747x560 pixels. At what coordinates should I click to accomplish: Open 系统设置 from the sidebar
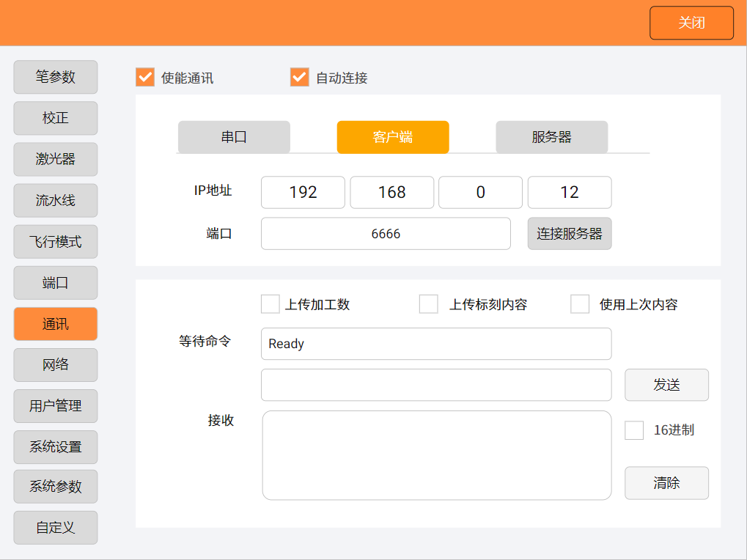[55, 446]
